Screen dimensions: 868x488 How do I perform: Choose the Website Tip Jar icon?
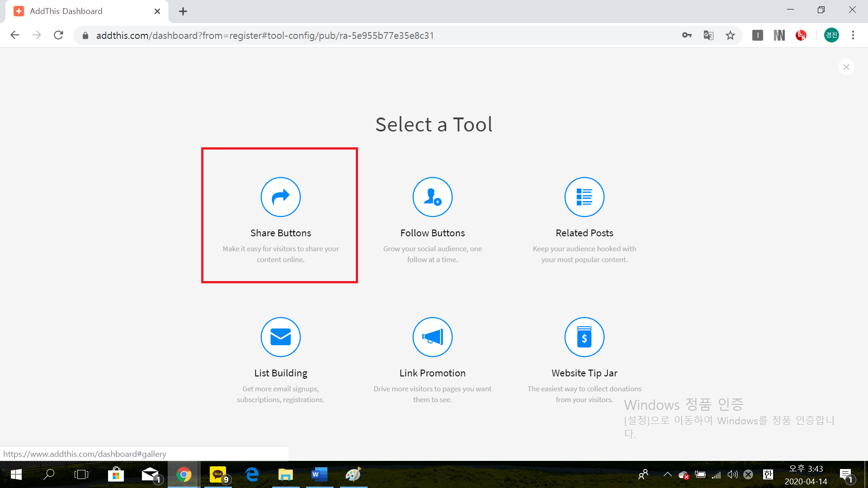[x=584, y=337]
